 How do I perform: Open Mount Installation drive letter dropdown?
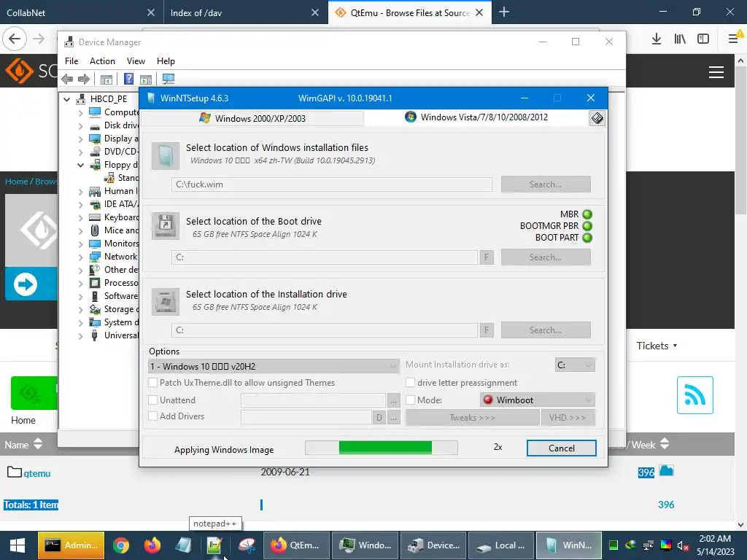coord(575,365)
